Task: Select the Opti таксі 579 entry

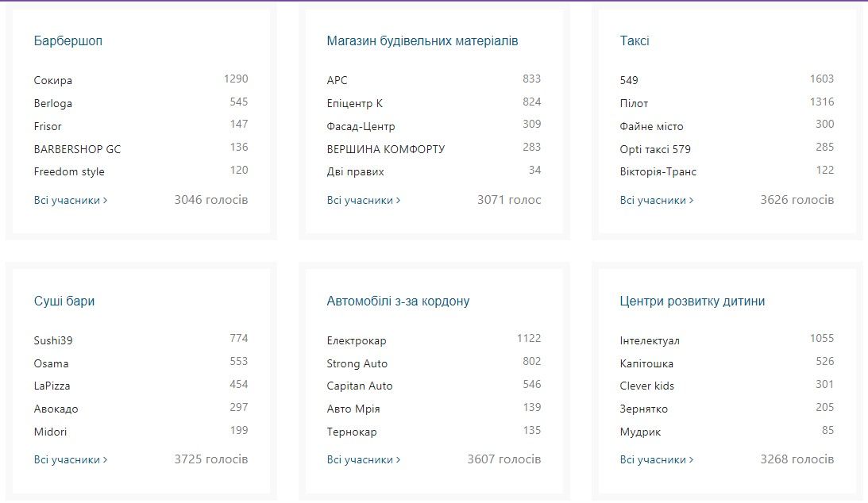Action: (655, 149)
